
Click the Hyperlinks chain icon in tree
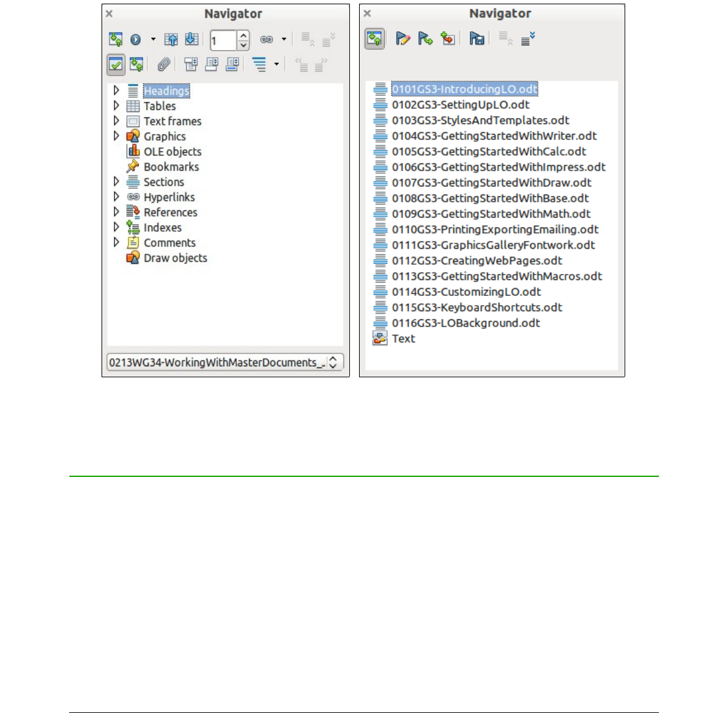[133, 197]
